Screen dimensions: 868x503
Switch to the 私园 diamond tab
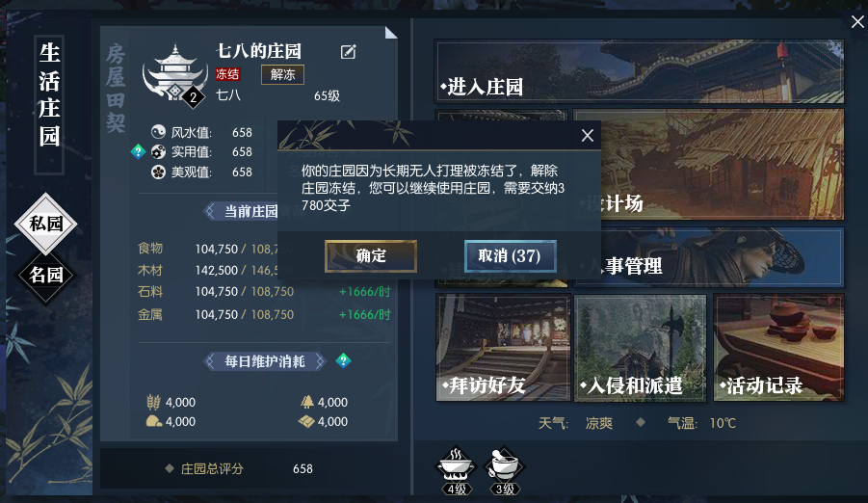pyautogui.click(x=45, y=224)
